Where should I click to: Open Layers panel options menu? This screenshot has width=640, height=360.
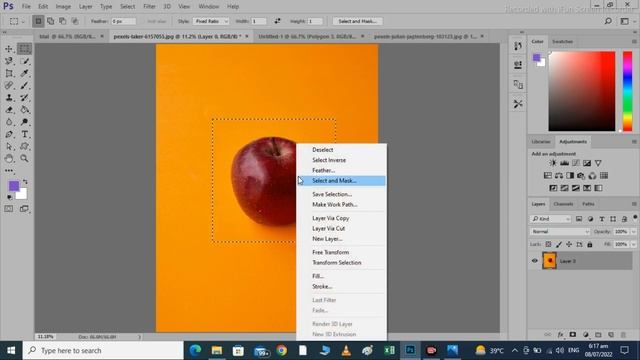coord(634,204)
